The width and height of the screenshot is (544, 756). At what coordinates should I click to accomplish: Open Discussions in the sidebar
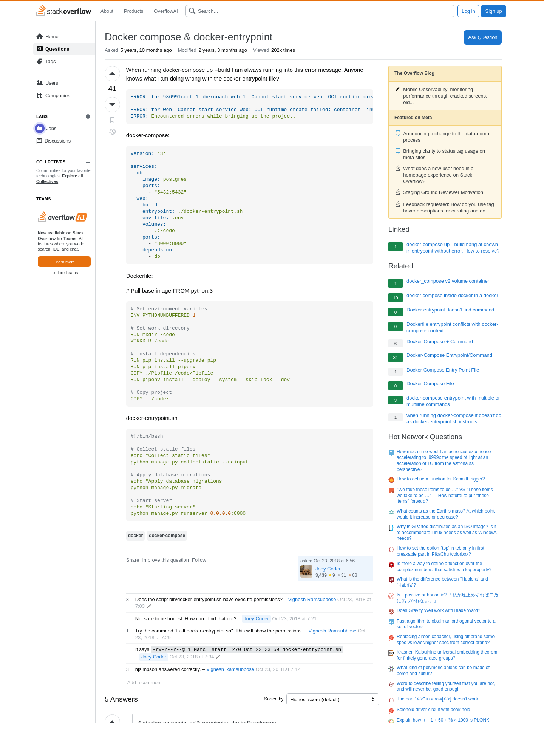[64, 141]
